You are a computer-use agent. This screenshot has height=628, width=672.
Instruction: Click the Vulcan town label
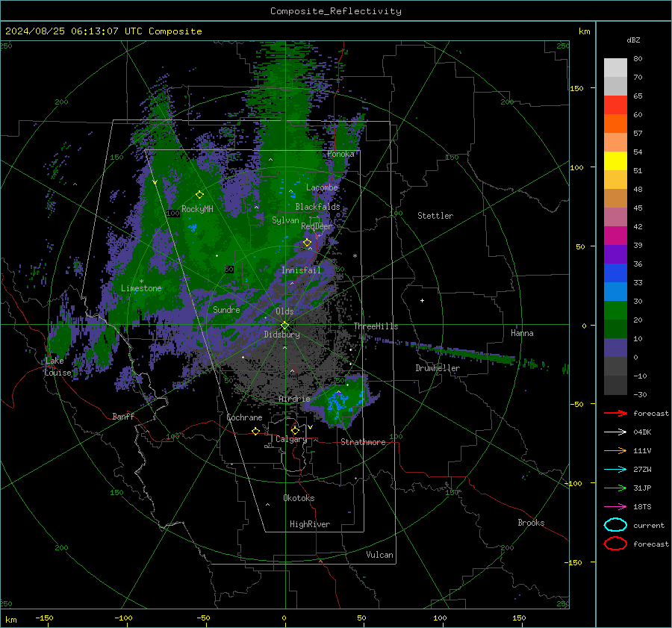click(379, 555)
